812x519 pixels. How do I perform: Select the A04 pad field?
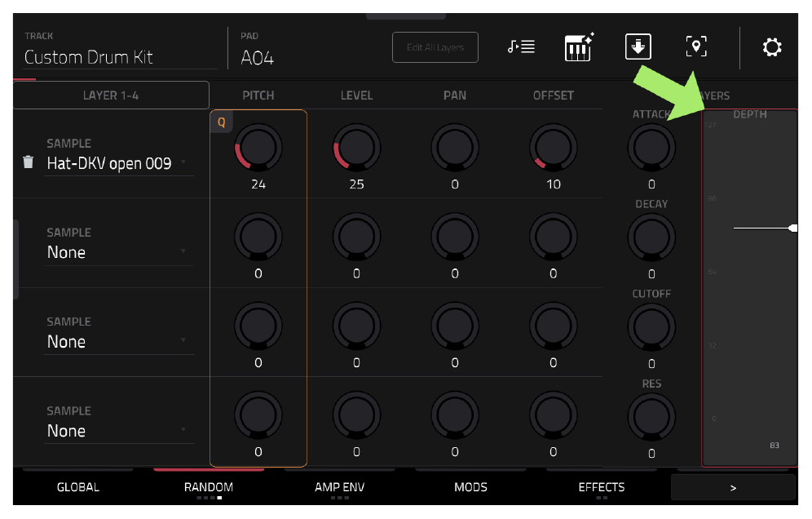[x=258, y=58]
